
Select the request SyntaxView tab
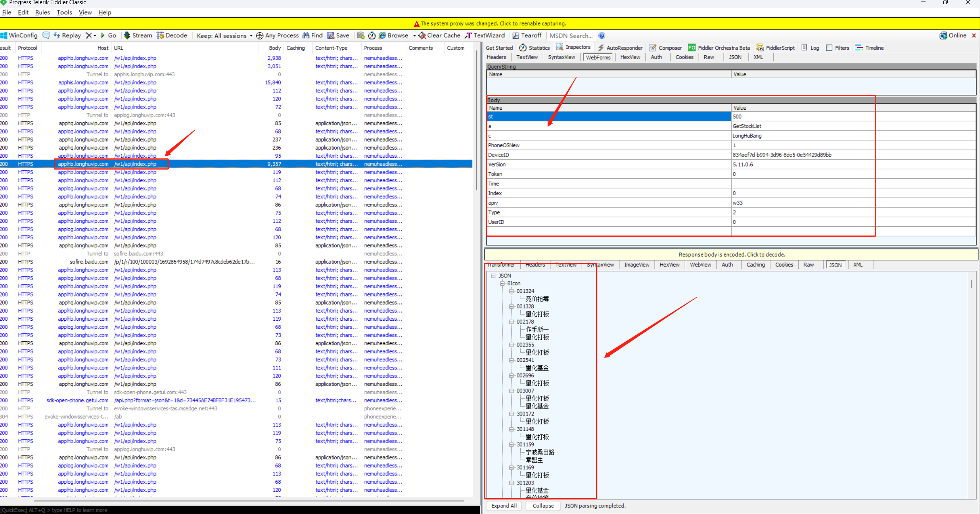[561, 57]
